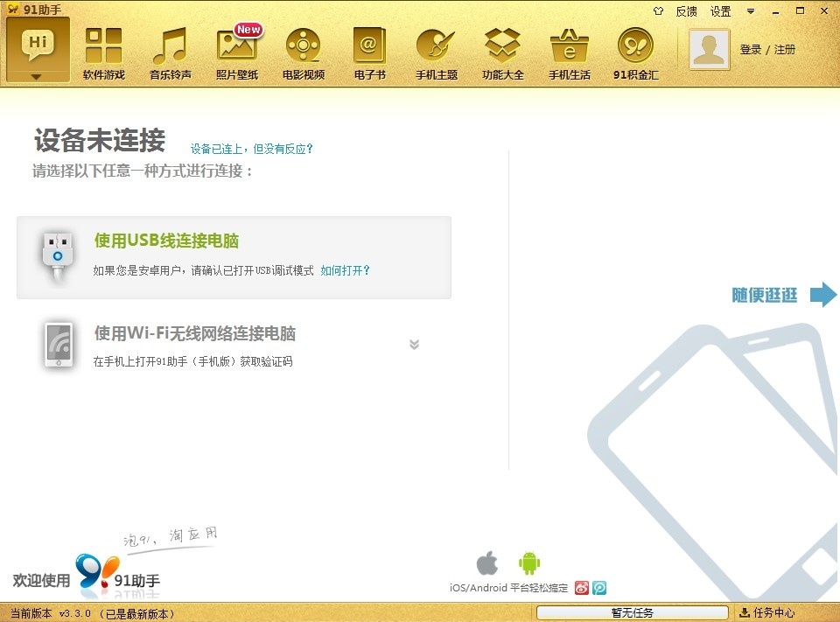Viewport: 840px width, 622px height.
Task: Open the 设置 settings menu
Action: [720, 11]
